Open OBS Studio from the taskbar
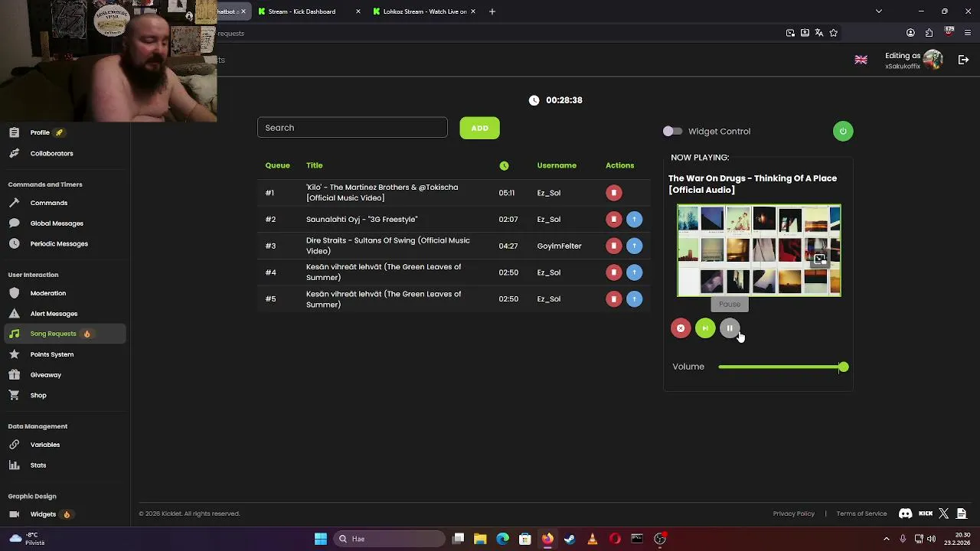The width and height of the screenshot is (980, 551). click(x=660, y=539)
